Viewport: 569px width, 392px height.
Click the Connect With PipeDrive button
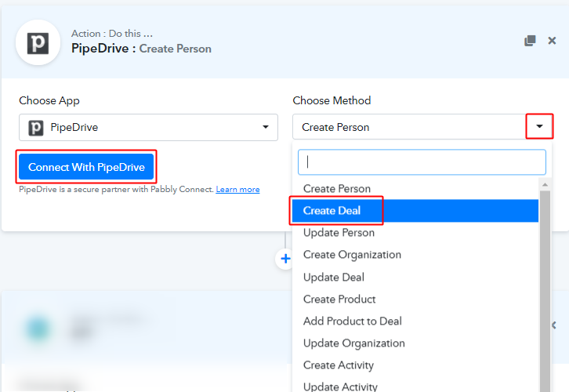[86, 167]
